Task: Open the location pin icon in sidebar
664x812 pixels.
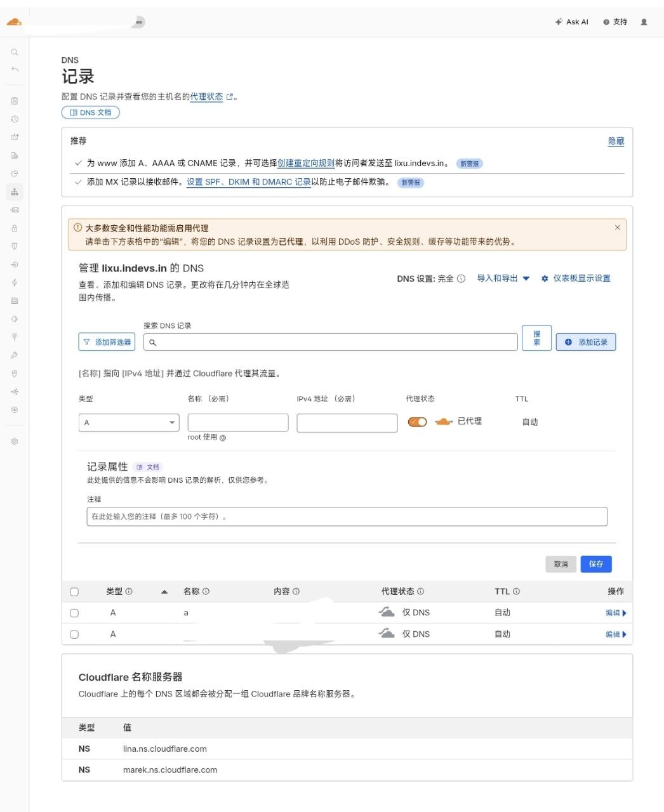Action: click(x=15, y=374)
